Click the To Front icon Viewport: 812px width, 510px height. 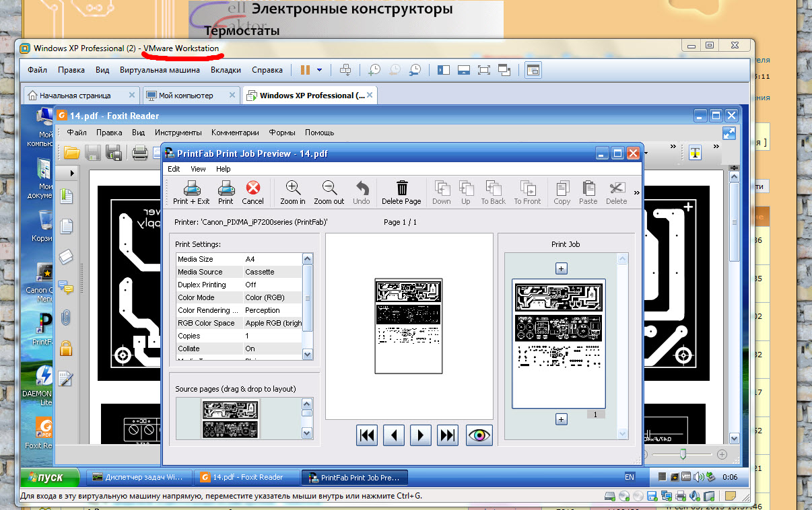click(x=527, y=192)
